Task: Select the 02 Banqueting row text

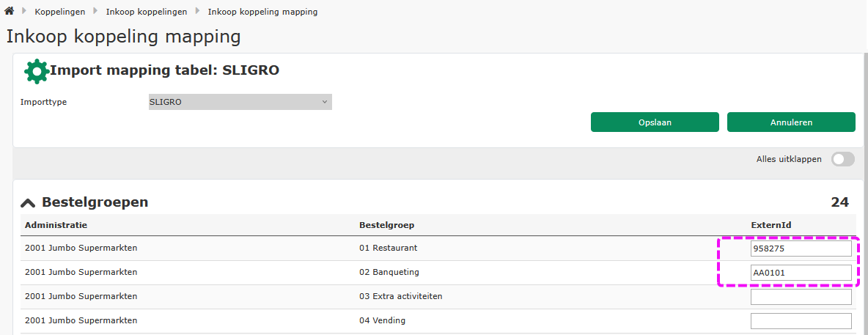Action: [389, 272]
